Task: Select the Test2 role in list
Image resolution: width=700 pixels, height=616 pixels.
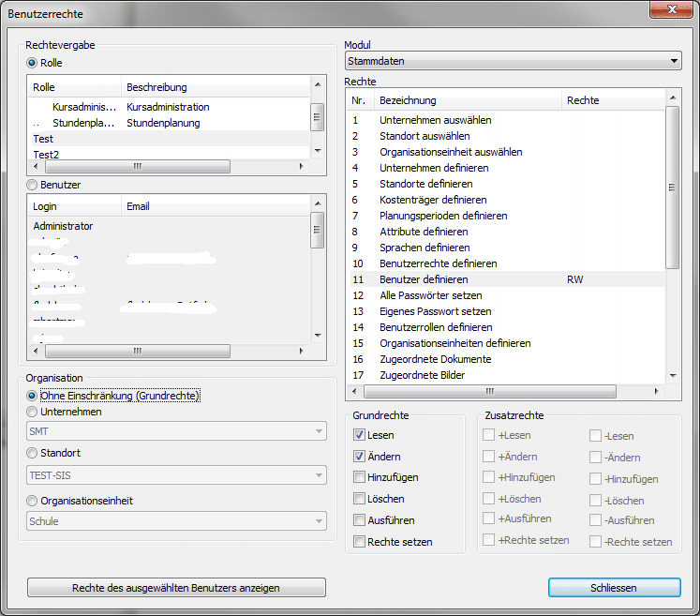Action: click(46, 154)
